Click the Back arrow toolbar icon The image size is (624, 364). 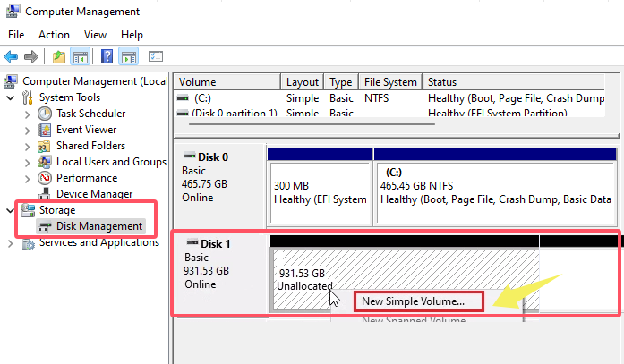pyautogui.click(x=12, y=56)
